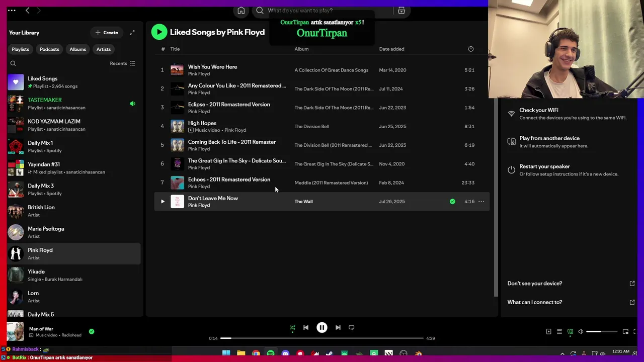The height and width of the screenshot is (362, 644).
Task: Expand Your Library to full view
Action: [x=132, y=33]
